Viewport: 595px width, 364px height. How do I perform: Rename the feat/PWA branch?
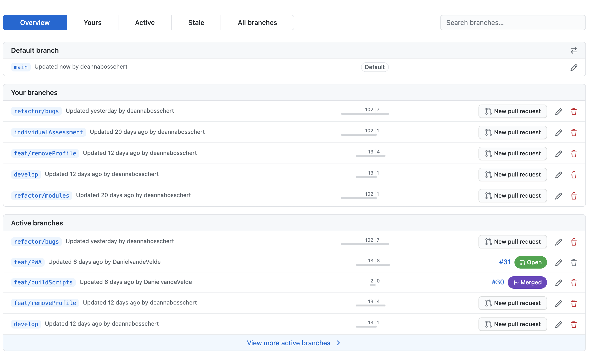click(x=558, y=262)
